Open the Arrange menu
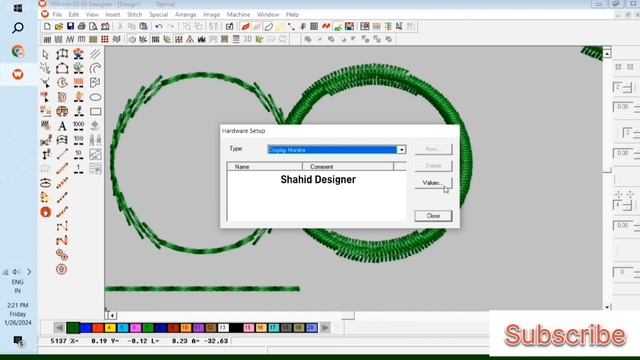Screen dimensions: 640x360 (x=185, y=14)
